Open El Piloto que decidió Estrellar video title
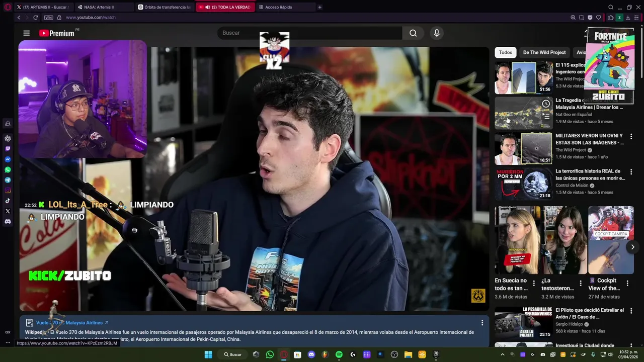644x362 pixels. 590,314
